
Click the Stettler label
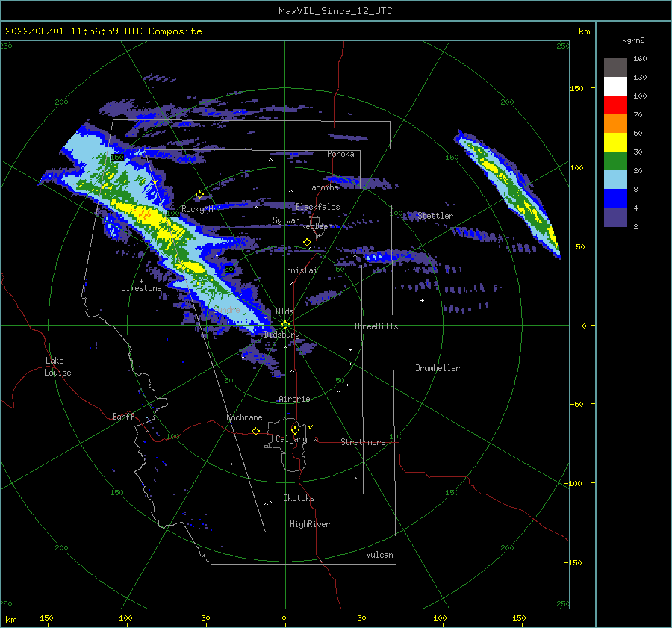435,216
